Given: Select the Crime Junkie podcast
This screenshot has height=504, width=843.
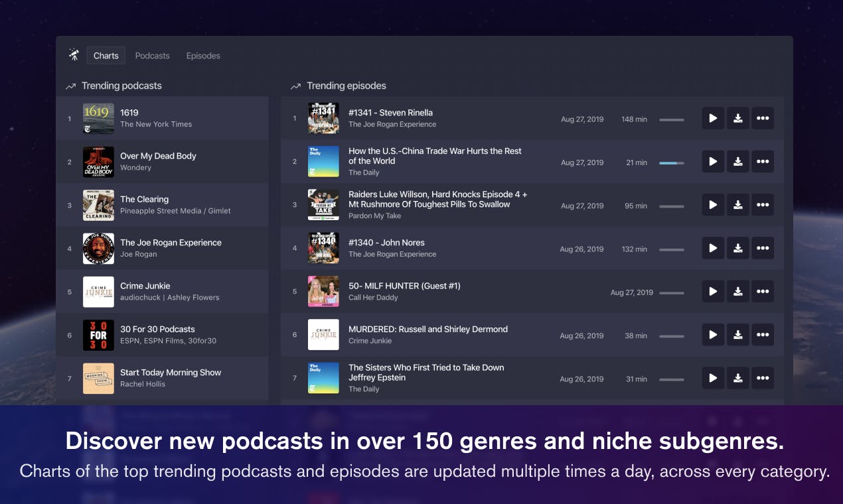Looking at the screenshot, I should pos(162,291).
